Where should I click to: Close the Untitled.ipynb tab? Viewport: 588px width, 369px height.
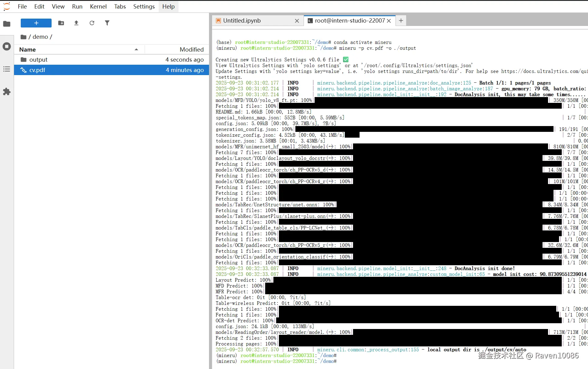tap(297, 21)
